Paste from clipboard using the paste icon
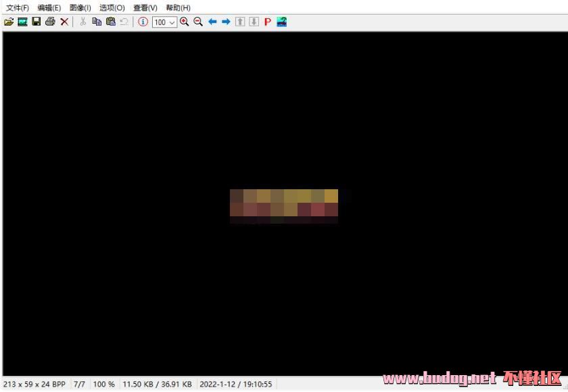 pyautogui.click(x=110, y=22)
